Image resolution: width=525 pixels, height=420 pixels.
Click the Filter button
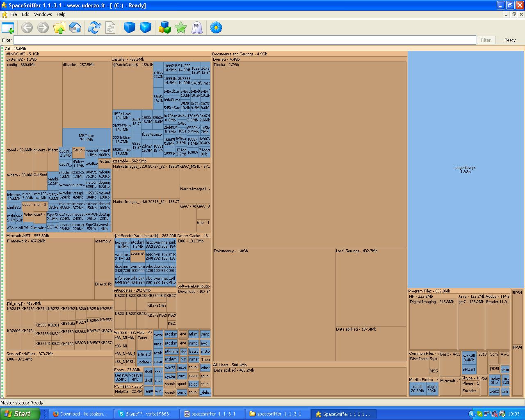486,40
